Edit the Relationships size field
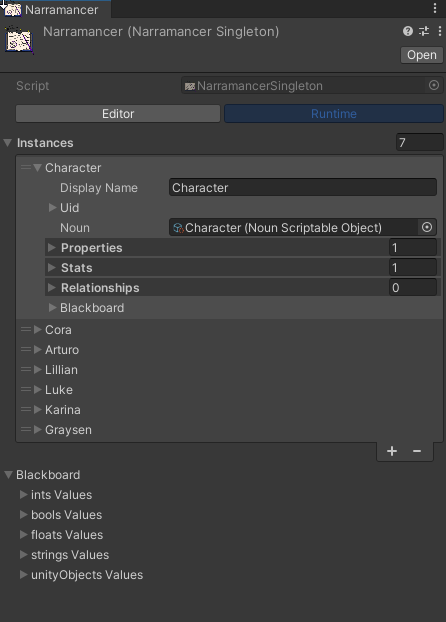The height and width of the screenshot is (622, 446). 413,288
